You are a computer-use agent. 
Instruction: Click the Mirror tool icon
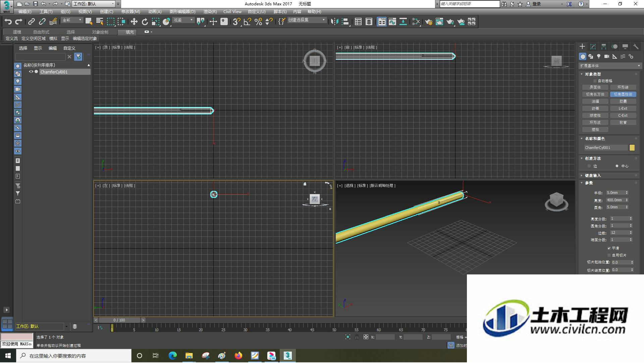334,22
